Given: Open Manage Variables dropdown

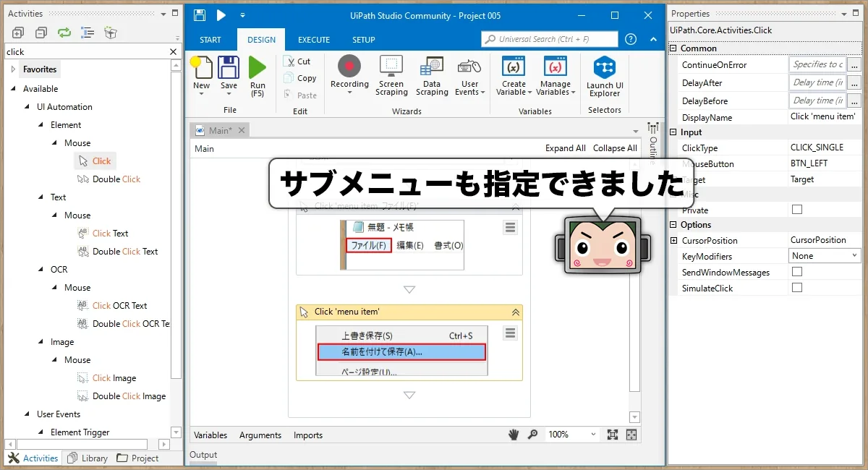Looking at the screenshot, I should tap(556, 76).
